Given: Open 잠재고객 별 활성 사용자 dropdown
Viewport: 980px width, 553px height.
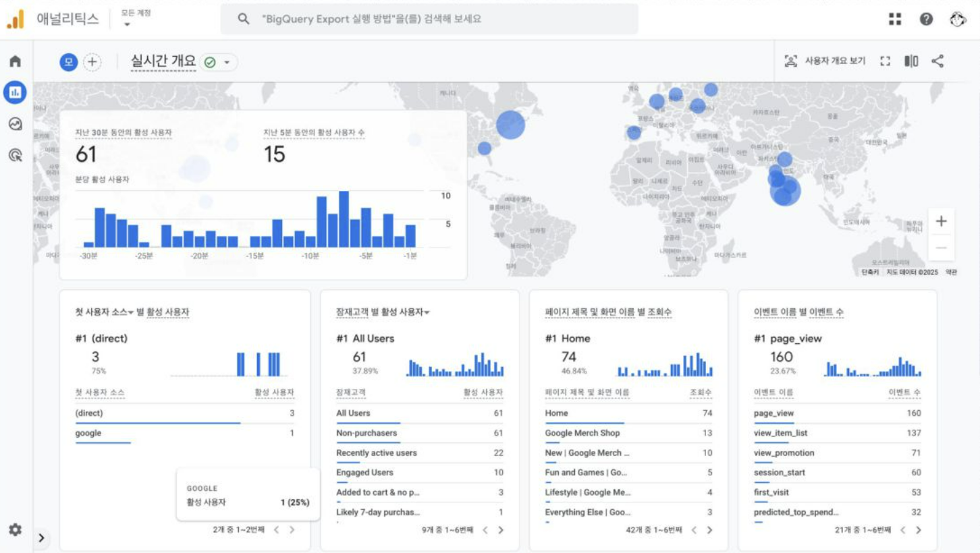Looking at the screenshot, I should click(383, 312).
